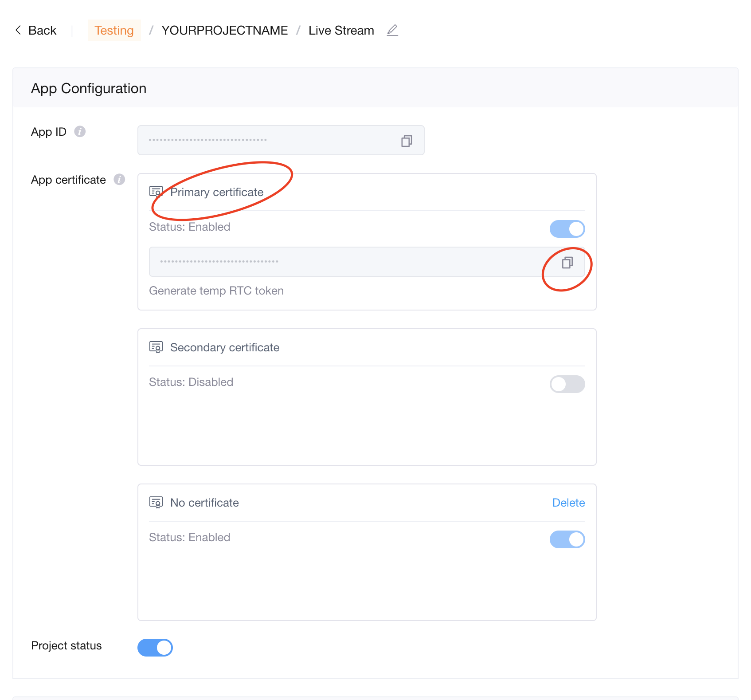
Task: Click the App ID info icon
Action: click(x=80, y=132)
